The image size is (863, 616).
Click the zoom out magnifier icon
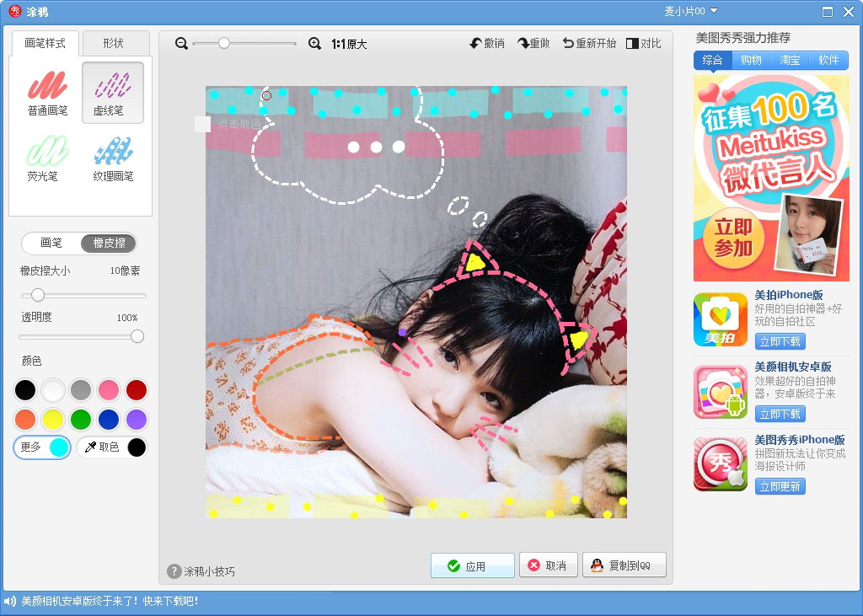pyautogui.click(x=182, y=43)
